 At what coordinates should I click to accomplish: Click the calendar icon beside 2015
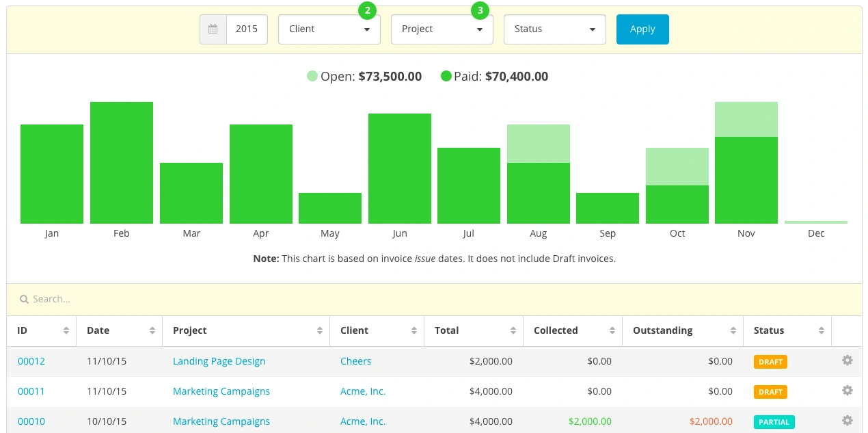click(x=213, y=29)
